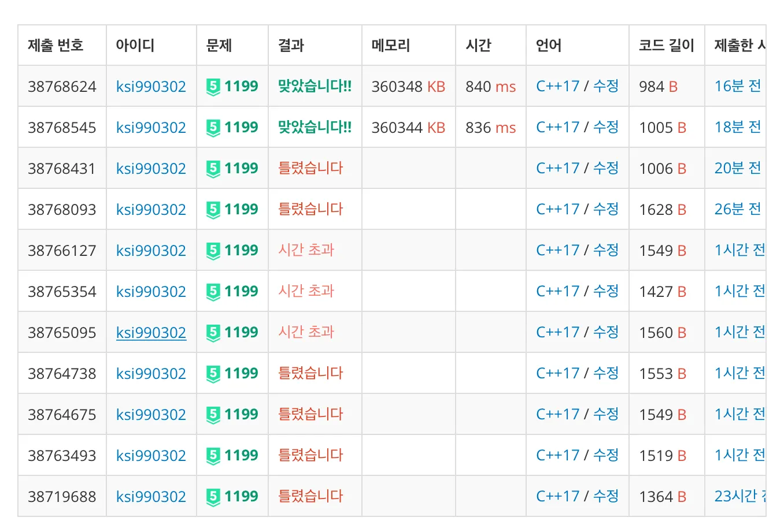
Task: Click '시간 초과' result in row 38766127
Action: (306, 251)
